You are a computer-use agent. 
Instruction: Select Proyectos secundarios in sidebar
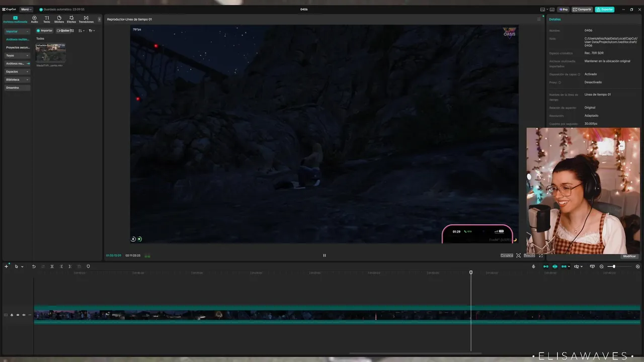pos(18,47)
